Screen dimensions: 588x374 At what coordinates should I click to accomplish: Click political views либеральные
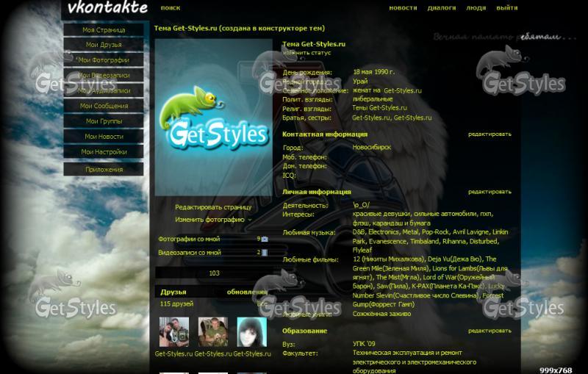373,99
